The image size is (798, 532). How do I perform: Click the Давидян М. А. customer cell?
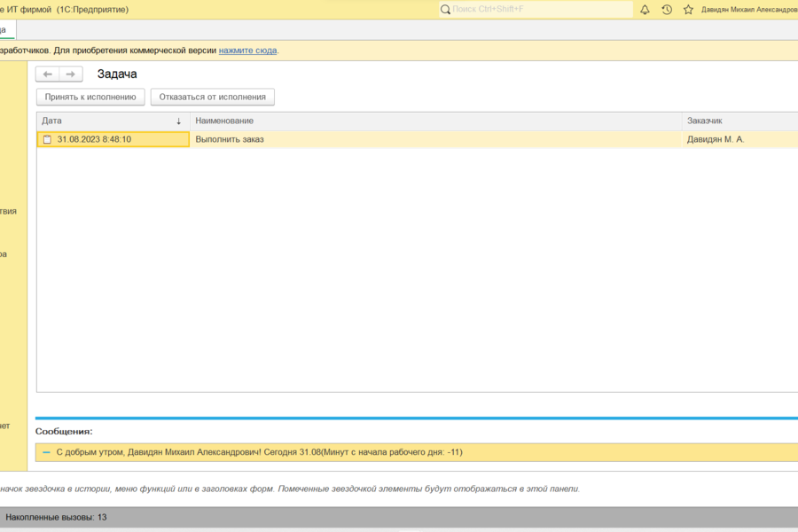pyautogui.click(x=716, y=139)
